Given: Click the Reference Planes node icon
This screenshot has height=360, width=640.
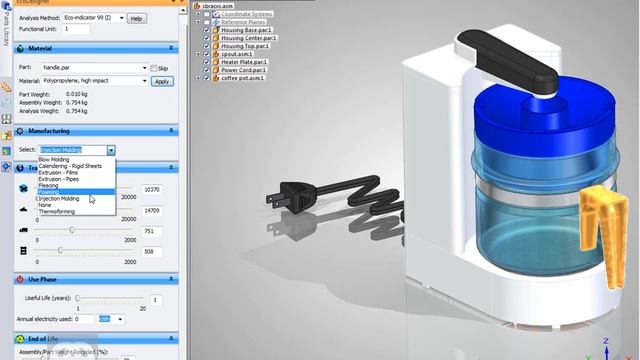Looking at the screenshot, I should point(216,22).
